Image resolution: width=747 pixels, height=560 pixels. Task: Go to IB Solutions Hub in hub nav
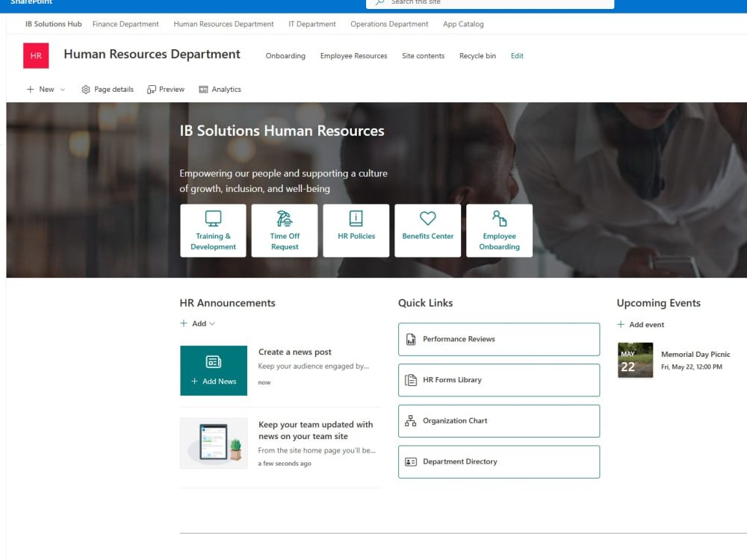click(53, 24)
